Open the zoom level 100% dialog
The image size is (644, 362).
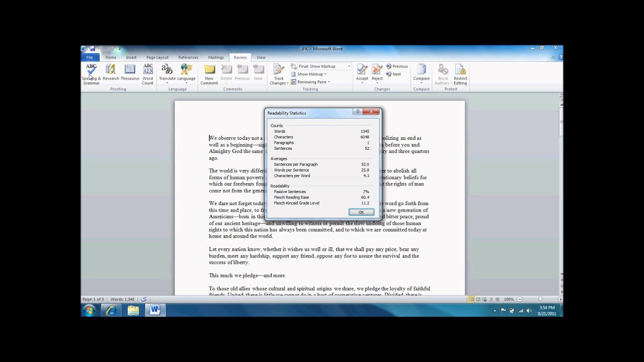(509, 299)
